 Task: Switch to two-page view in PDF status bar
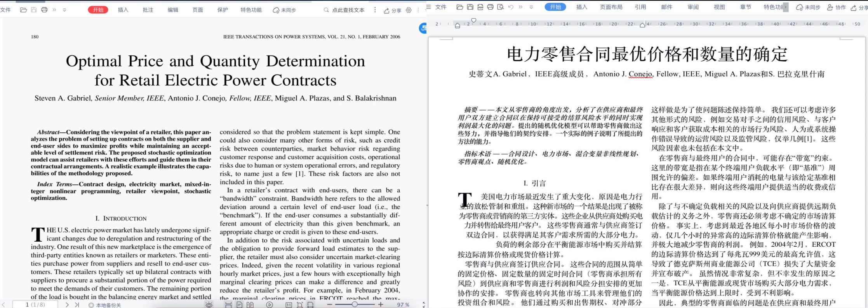250,305
